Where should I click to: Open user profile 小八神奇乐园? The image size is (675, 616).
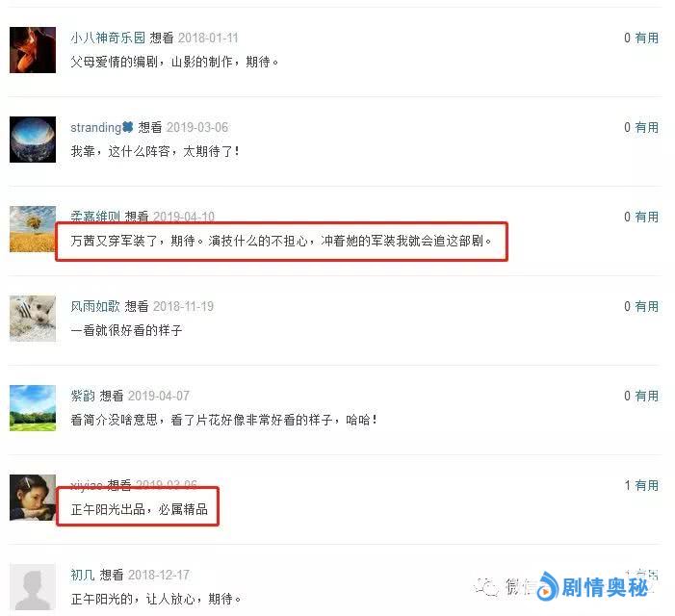[x=108, y=38]
